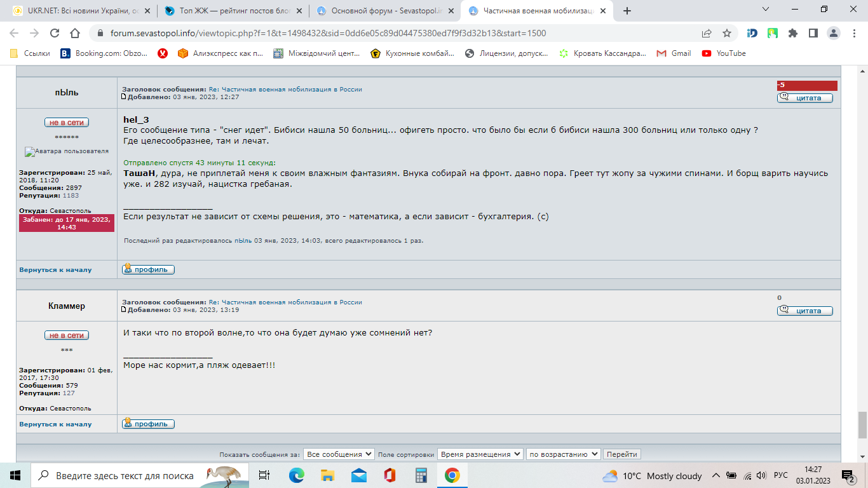
Task: Click the page vertical scrollbar thumb
Action: (862, 424)
